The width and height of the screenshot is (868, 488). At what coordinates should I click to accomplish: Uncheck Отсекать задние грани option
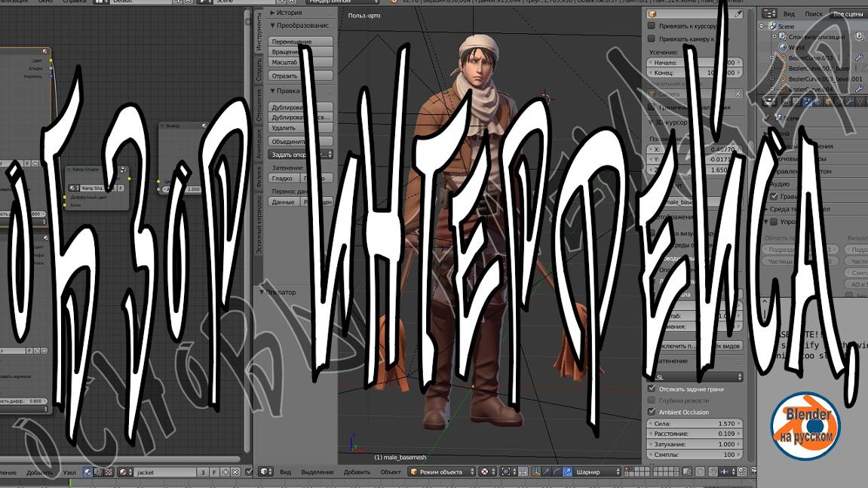[x=652, y=389]
